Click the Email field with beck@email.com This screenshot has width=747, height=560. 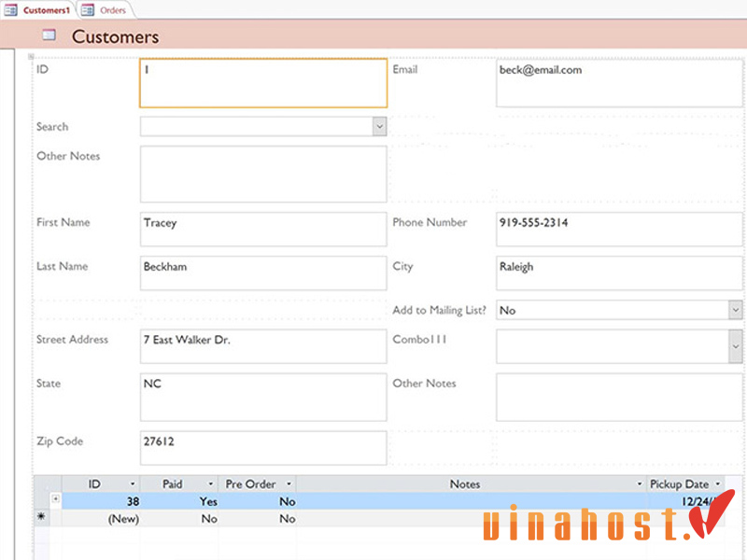tap(619, 83)
